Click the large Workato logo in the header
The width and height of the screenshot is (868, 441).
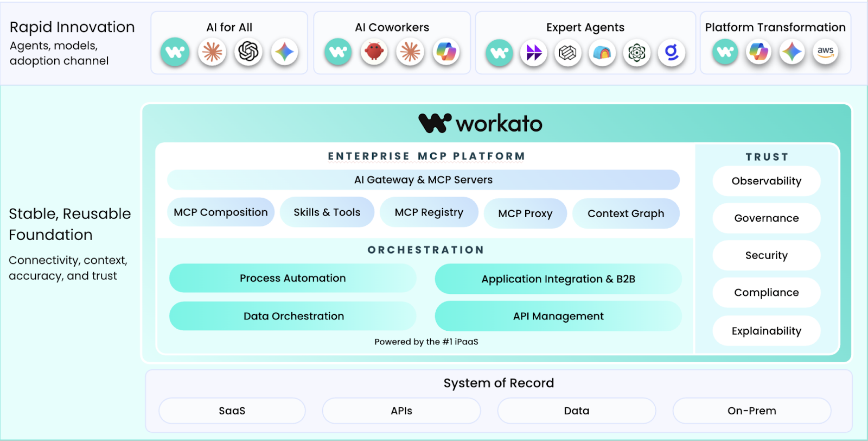tap(481, 123)
